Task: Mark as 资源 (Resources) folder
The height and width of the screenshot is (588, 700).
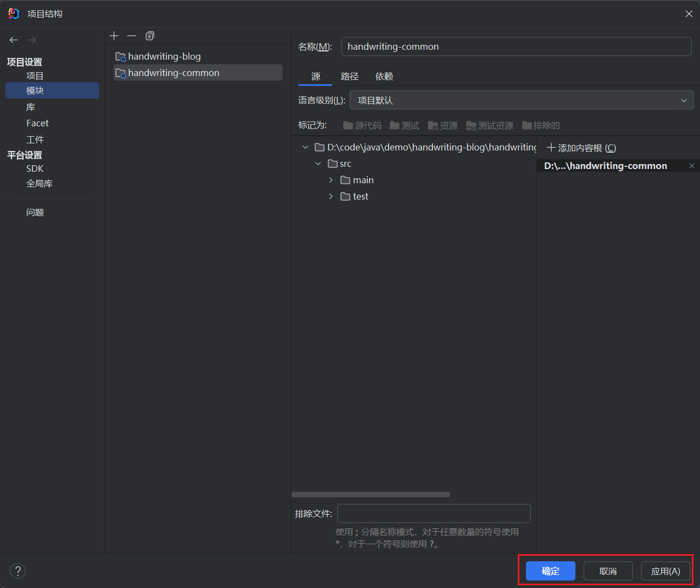Action: 443,126
